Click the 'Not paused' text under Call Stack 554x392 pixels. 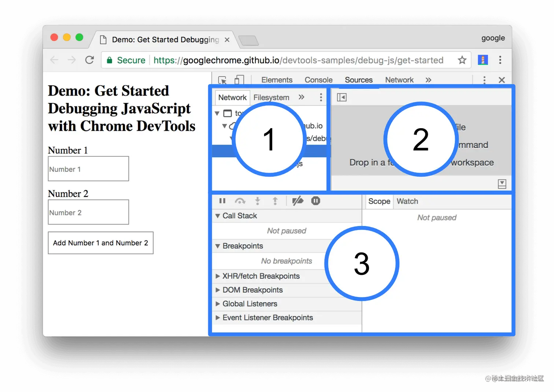[287, 231]
